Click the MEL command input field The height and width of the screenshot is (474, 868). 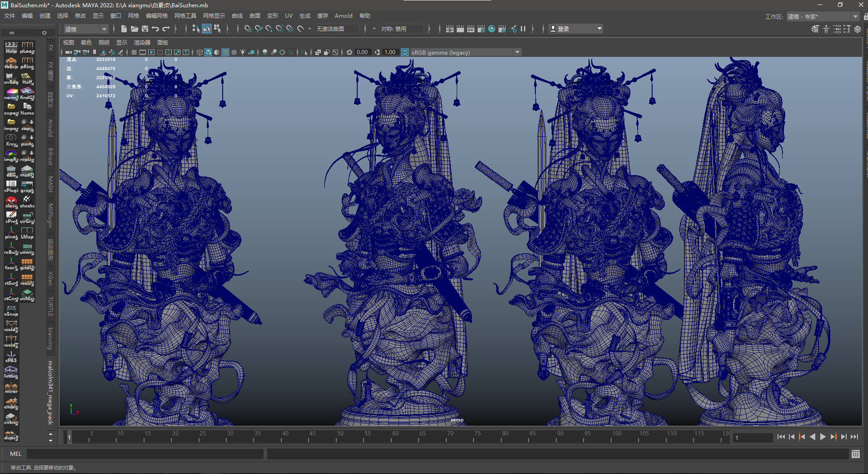coord(145,454)
